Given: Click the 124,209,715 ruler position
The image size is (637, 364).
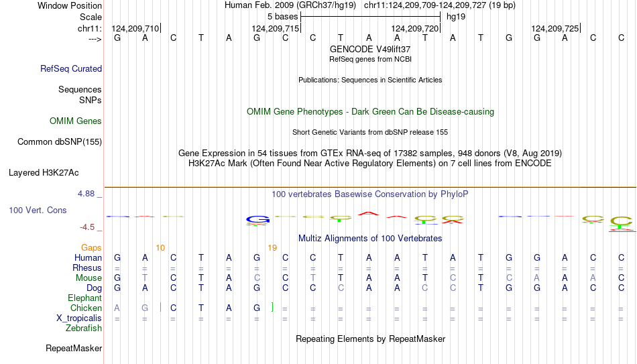Looking at the screenshot, I should (x=276, y=28).
